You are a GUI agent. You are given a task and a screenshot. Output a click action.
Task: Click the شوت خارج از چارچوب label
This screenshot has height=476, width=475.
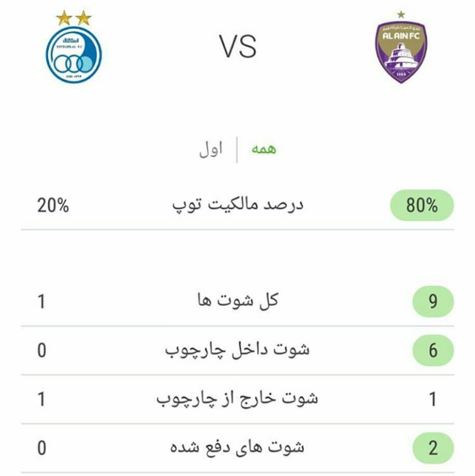[x=237, y=399]
